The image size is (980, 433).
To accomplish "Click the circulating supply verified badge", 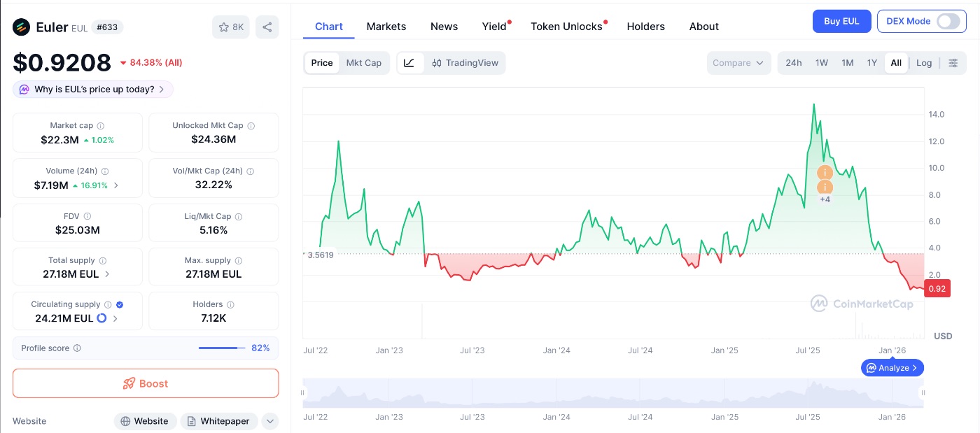I will [120, 305].
